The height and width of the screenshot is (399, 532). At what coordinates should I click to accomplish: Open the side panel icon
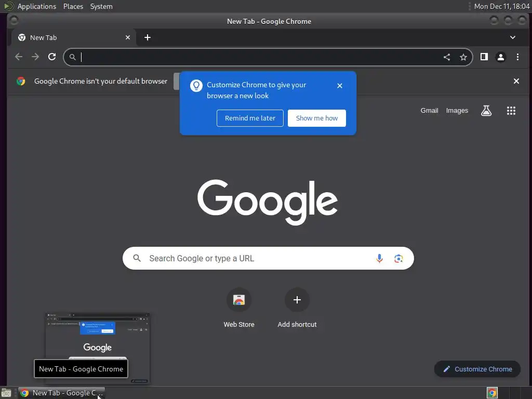coord(484,57)
